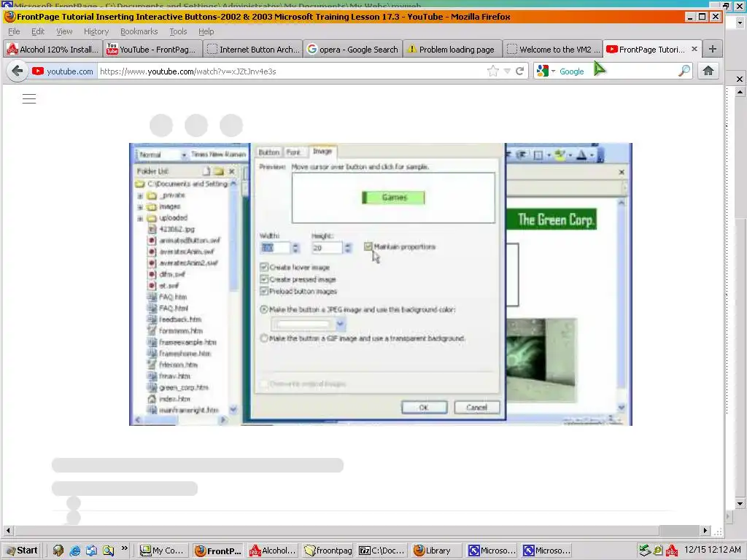Switch to opera - Google Search tab
The width and height of the screenshot is (747, 560).
click(x=352, y=50)
